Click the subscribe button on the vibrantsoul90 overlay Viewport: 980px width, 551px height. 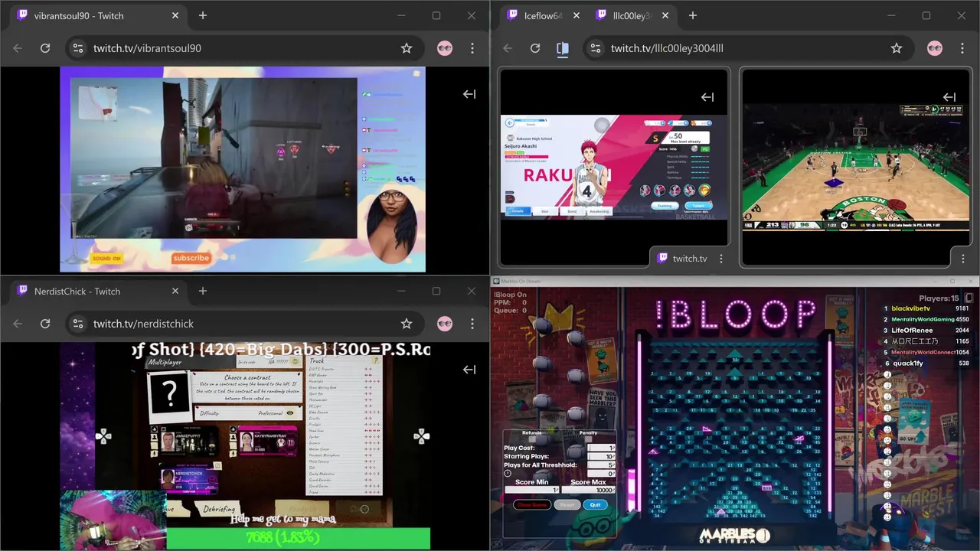191,258
